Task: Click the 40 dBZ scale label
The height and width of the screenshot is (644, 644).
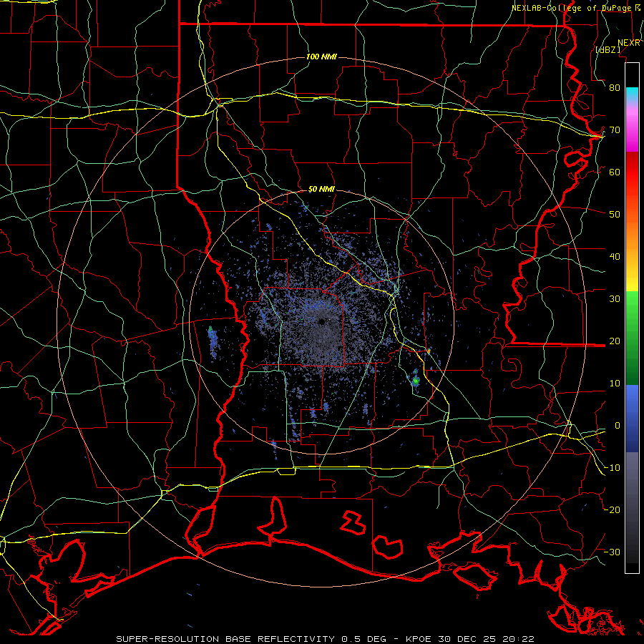Action: [x=615, y=257]
